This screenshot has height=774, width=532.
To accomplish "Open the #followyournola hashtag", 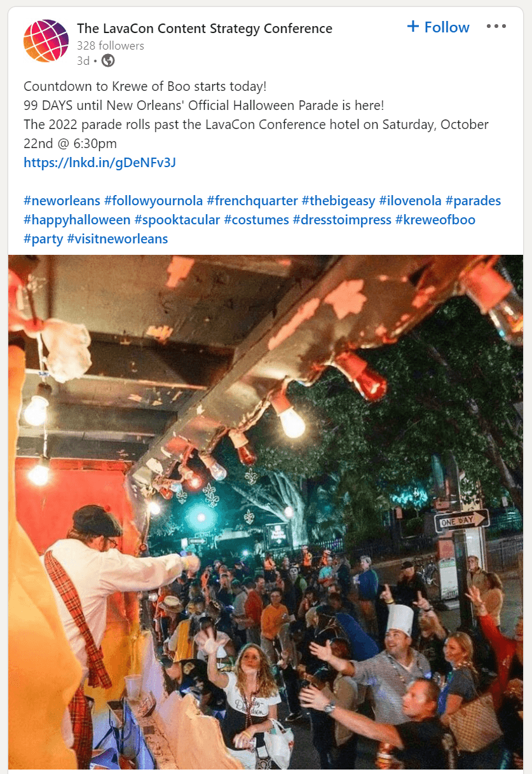I will click(x=153, y=201).
